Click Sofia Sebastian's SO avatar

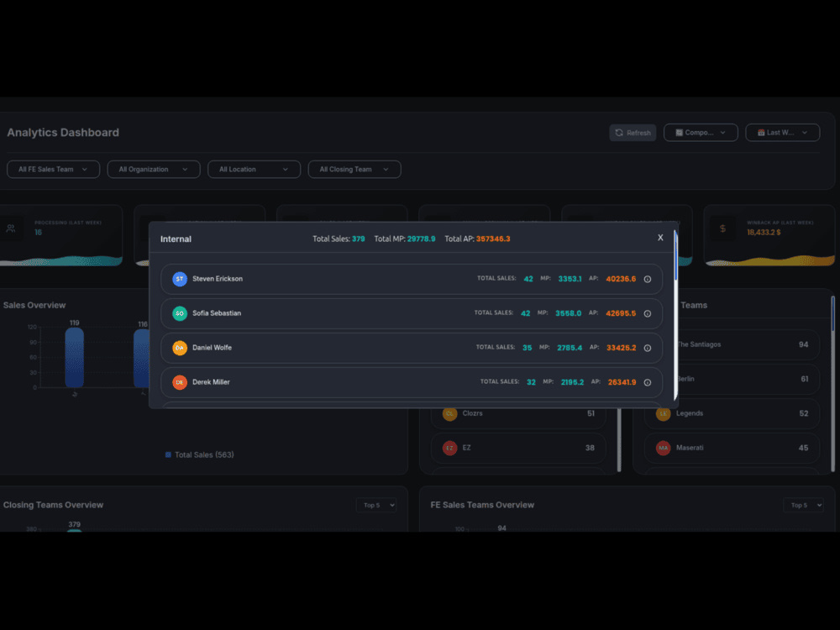click(x=180, y=313)
